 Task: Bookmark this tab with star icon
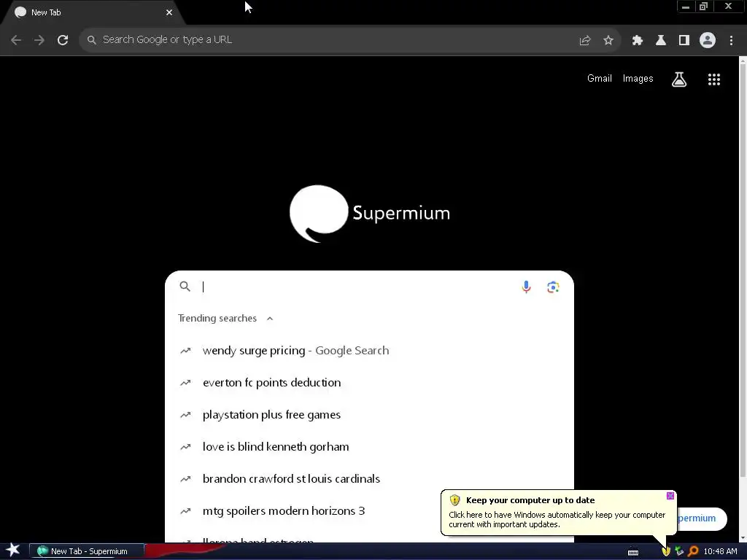coord(608,41)
